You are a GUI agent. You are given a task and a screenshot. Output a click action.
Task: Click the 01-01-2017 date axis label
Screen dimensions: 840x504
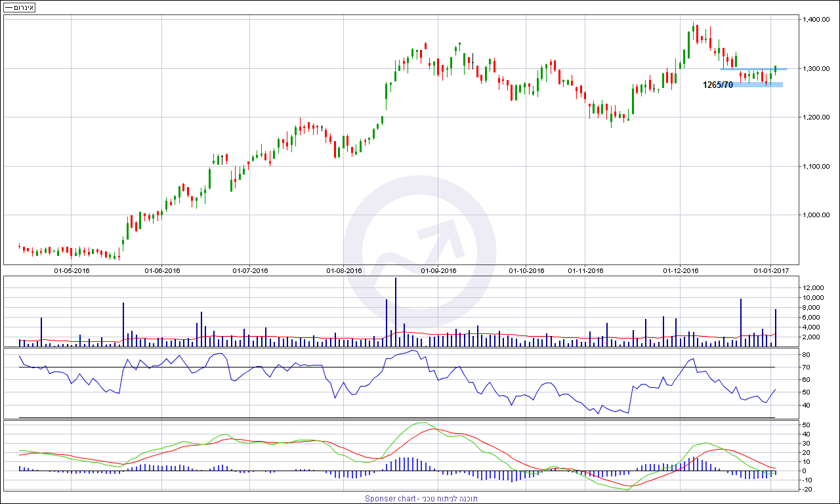(x=770, y=270)
